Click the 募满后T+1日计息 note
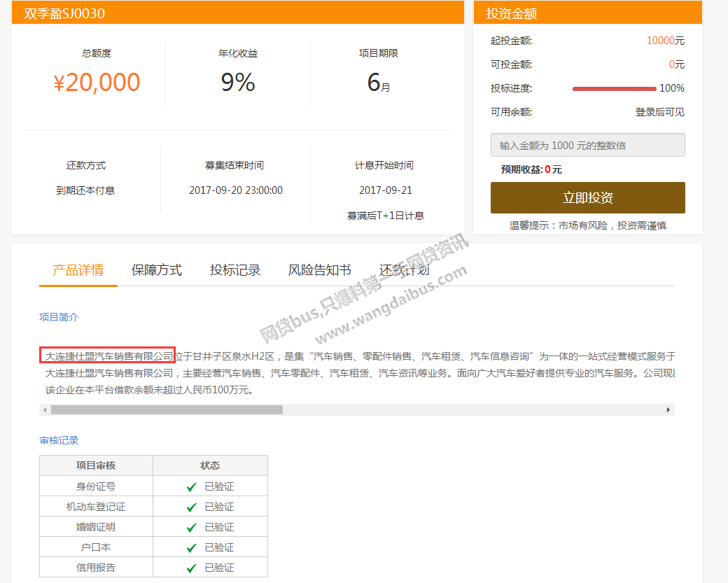The width and height of the screenshot is (728, 583). point(386,216)
